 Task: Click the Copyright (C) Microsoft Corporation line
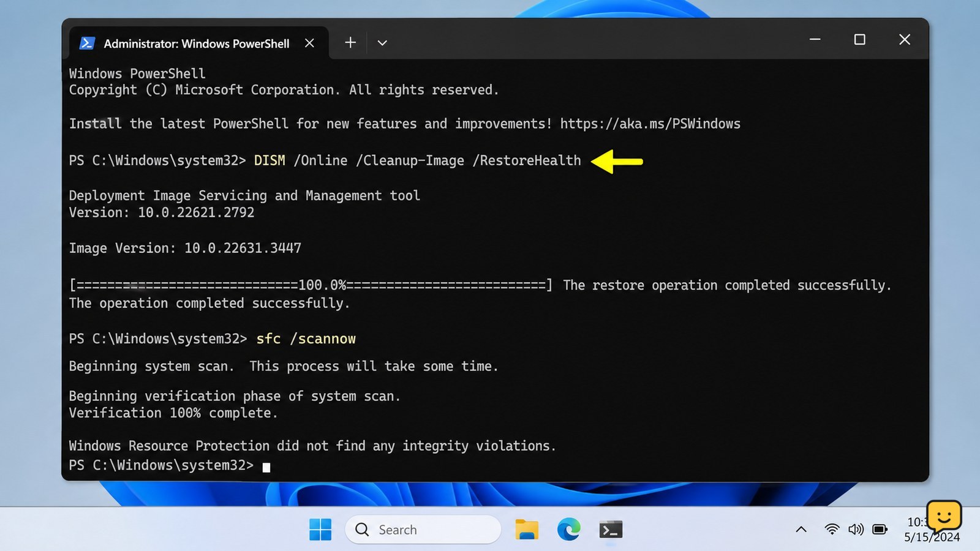click(x=284, y=90)
